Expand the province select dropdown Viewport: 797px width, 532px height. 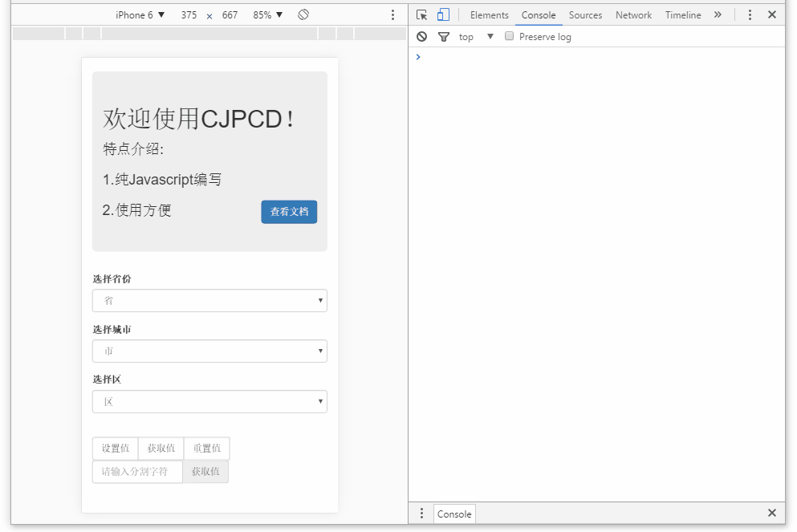(x=209, y=300)
